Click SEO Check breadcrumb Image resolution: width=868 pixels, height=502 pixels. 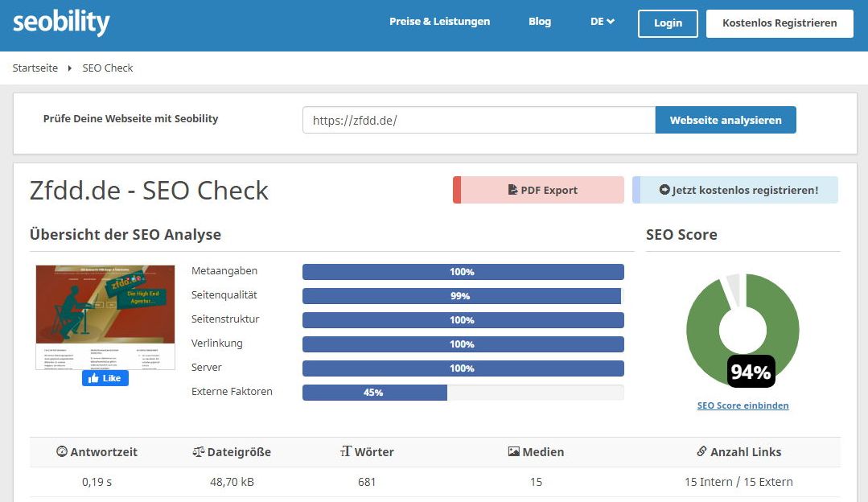coord(108,68)
